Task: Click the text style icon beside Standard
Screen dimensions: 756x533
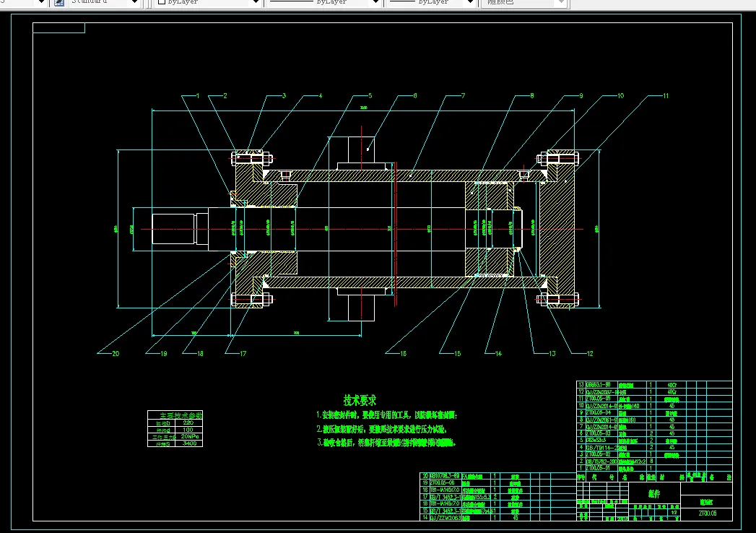Action: pyautogui.click(x=58, y=2)
